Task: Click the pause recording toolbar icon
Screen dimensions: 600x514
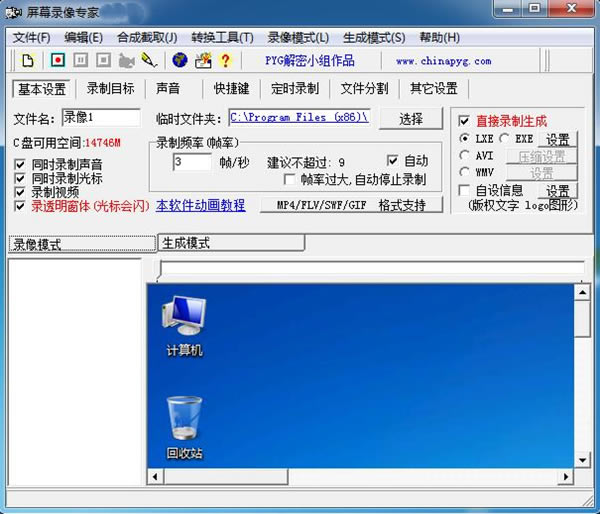Action: (81, 61)
